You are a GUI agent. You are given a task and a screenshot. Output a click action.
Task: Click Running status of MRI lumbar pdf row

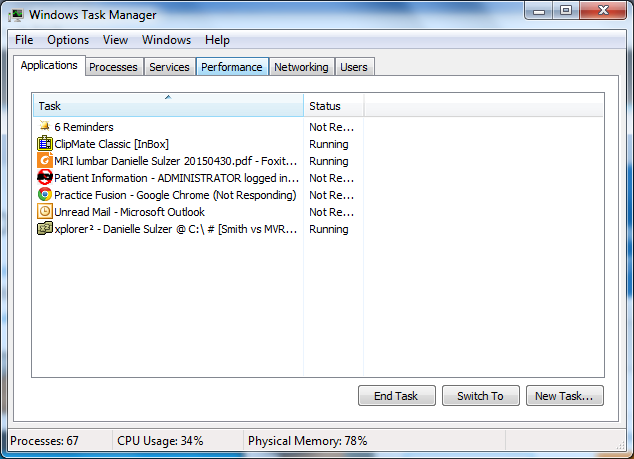(x=328, y=161)
